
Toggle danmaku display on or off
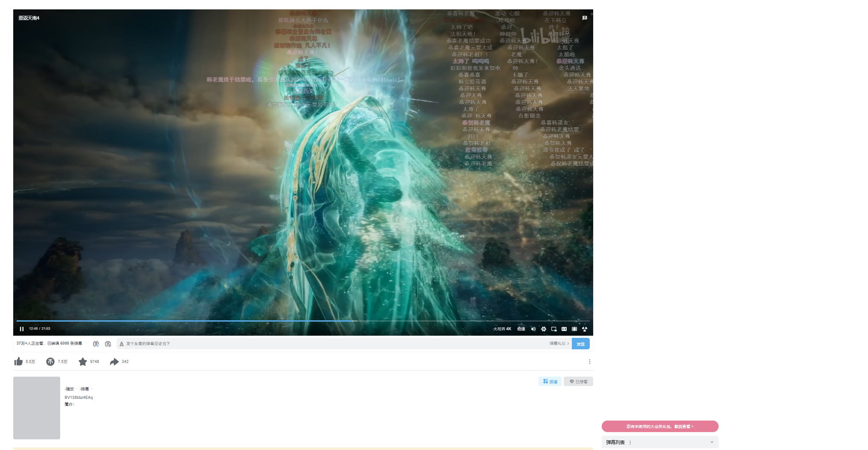[x=96, y=344]
